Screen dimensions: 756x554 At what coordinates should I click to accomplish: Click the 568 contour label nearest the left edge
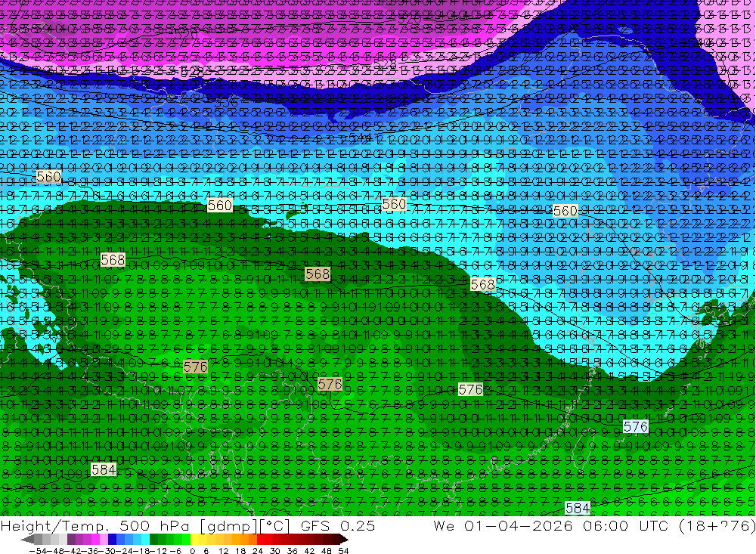(113, 260)
